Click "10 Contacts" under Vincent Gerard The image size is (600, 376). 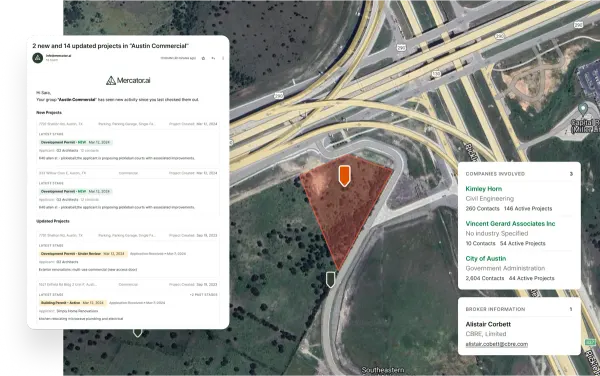(x=481, y=243)
